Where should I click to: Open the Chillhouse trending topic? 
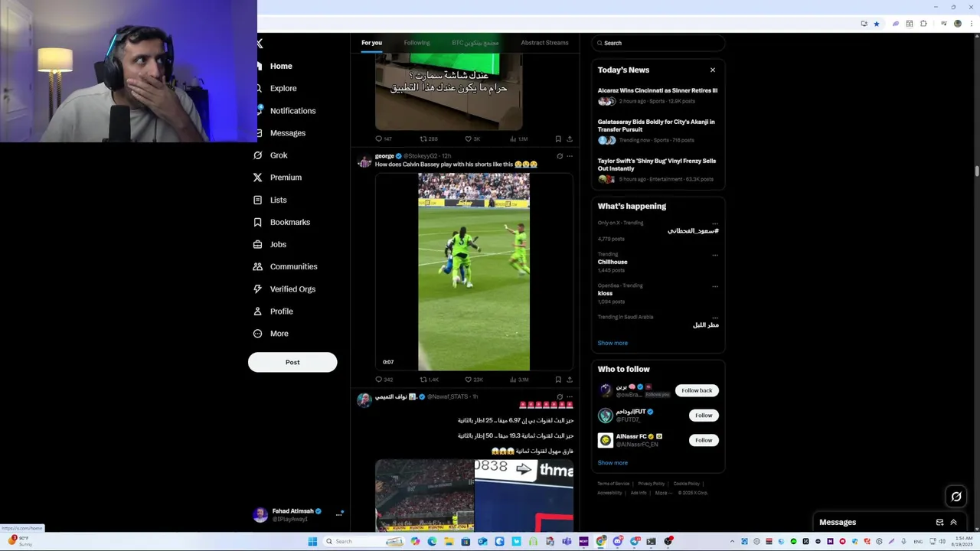click(612, 262)
